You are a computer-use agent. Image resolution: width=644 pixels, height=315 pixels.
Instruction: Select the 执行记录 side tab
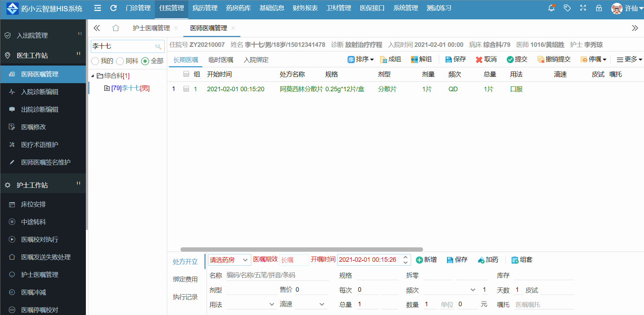coord(185,297)
